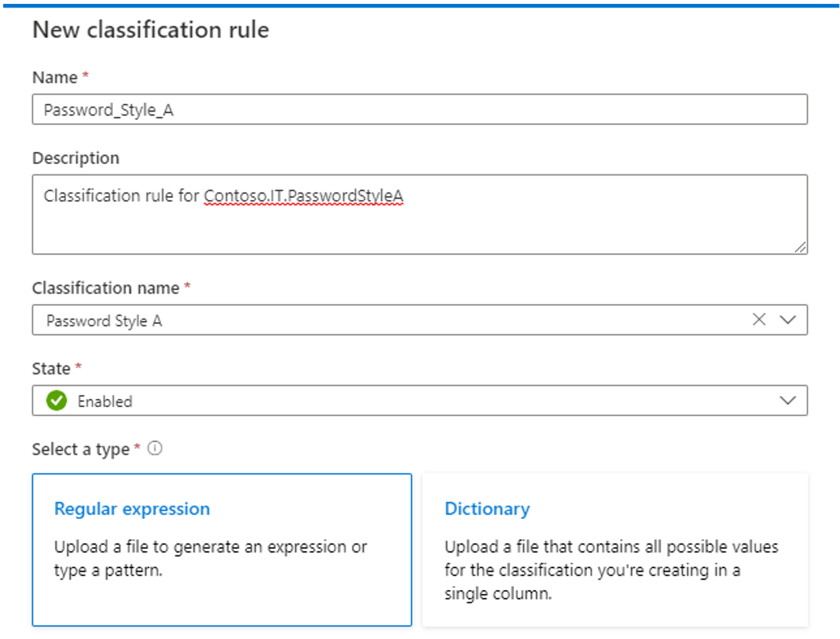Open the Password Style A combo box
The height and width of the screenshot is (639, 840).
pos(420,320)
